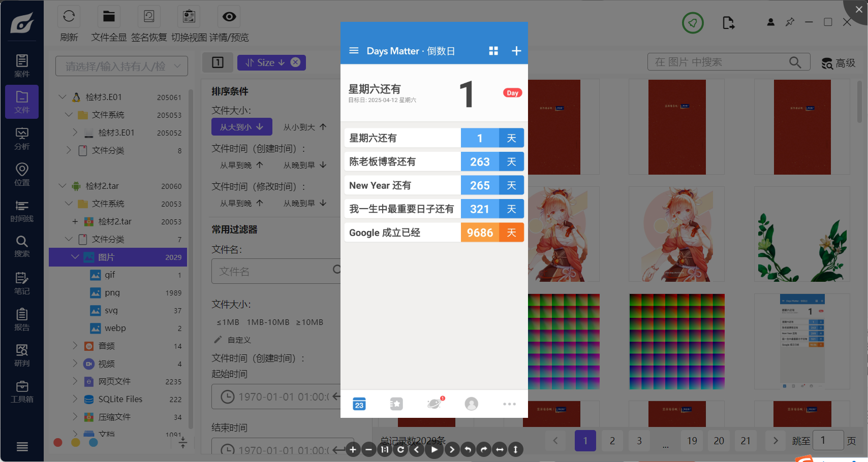Open the 时间线 timeline sidebar section
The image size is (868, 462).
[22, 211]
